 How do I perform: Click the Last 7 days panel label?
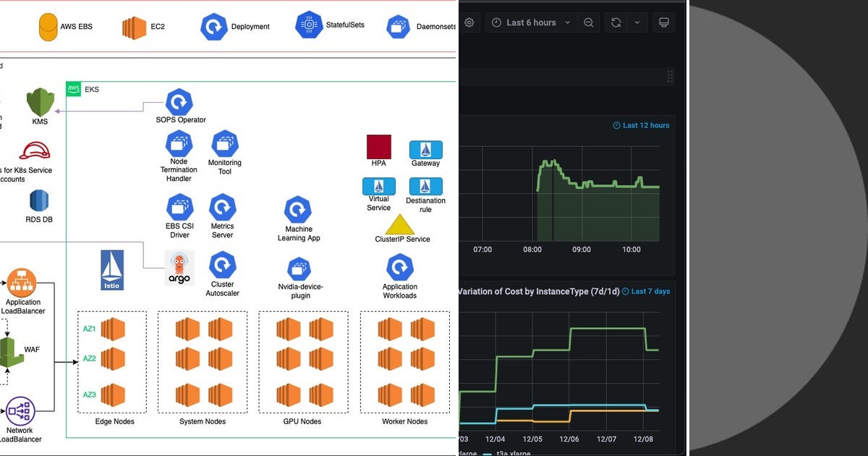pos(645,292)
